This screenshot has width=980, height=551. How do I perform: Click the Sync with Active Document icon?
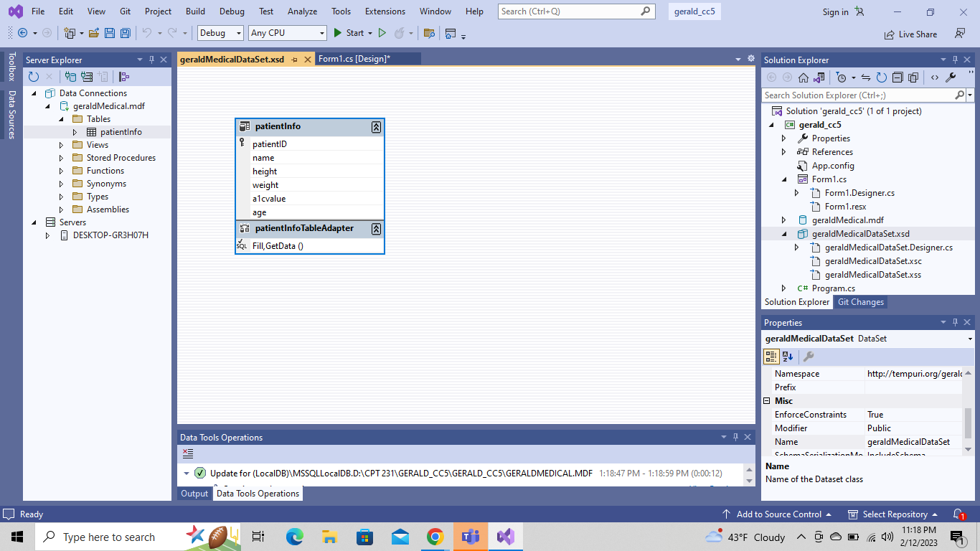point(866,77)
